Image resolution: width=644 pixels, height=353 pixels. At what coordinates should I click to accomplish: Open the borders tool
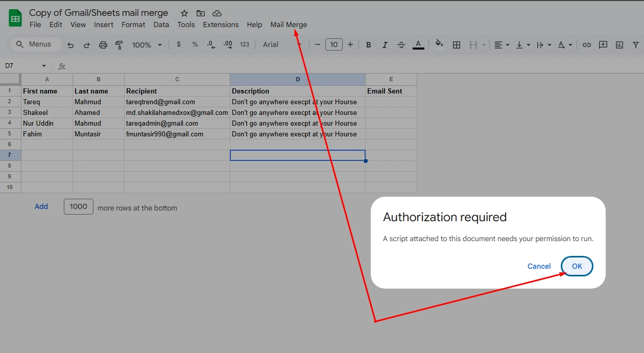(457, 45)
